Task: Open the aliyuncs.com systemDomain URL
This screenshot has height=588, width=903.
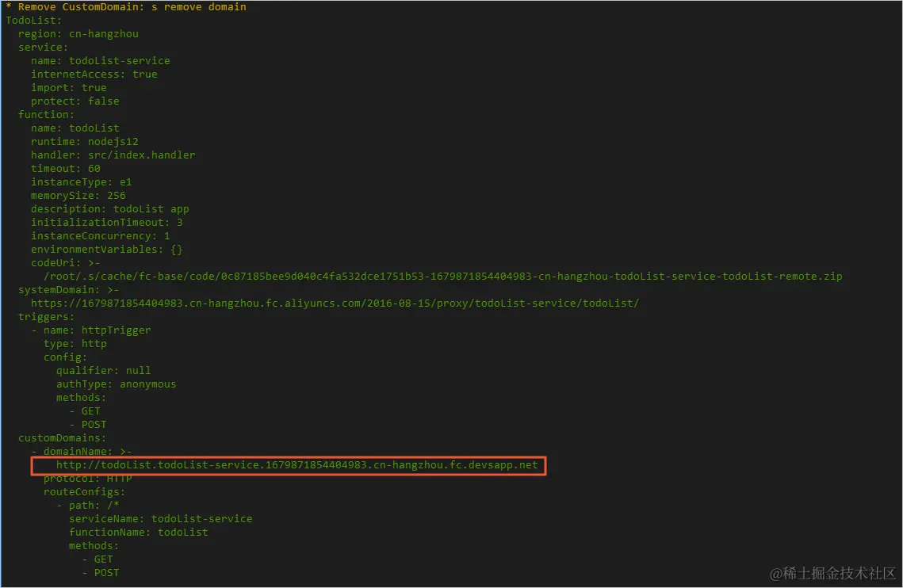Action: click(x=335, y=303)
